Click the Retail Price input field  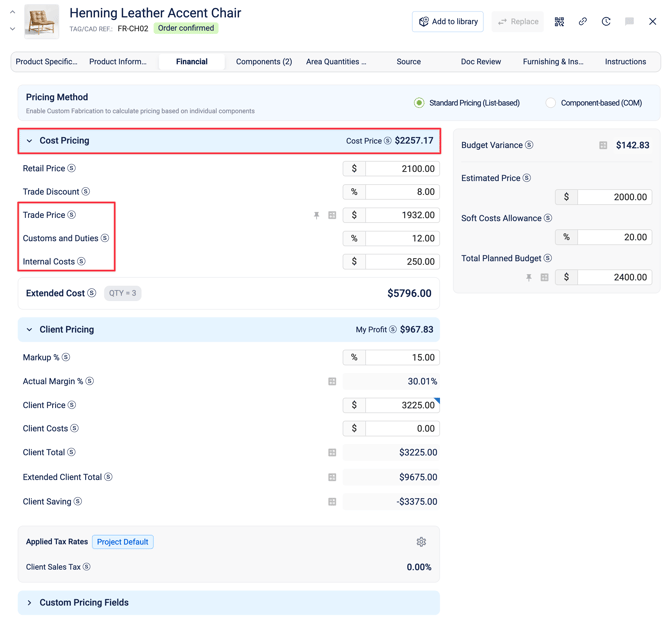[x=402, y=169]
